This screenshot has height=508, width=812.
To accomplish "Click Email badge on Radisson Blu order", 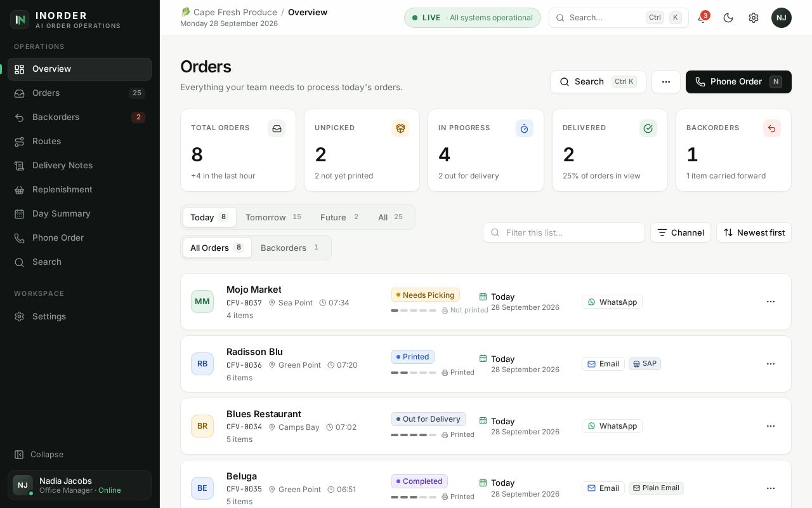I will (x=603, y=364).
